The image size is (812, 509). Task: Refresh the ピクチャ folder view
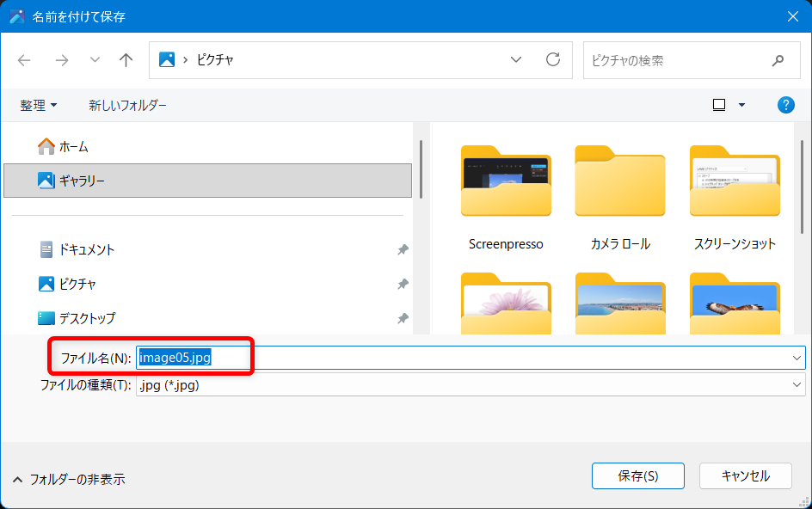pos(553,59)
